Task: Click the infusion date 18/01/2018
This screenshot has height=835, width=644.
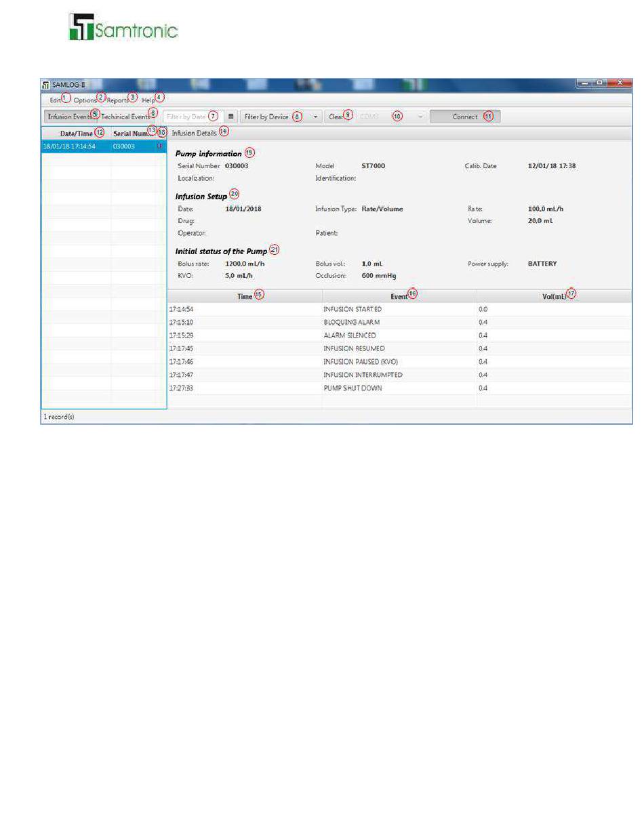Action: [x=243, y=209]
